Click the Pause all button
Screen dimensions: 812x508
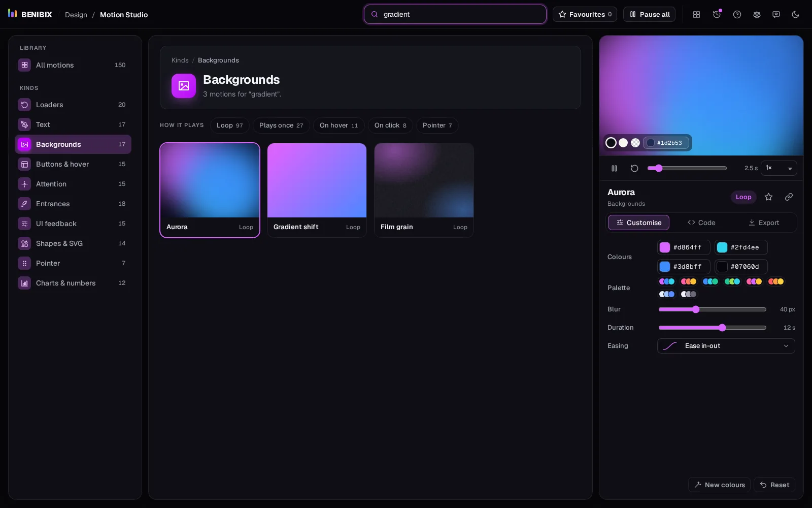pos(649,14)
